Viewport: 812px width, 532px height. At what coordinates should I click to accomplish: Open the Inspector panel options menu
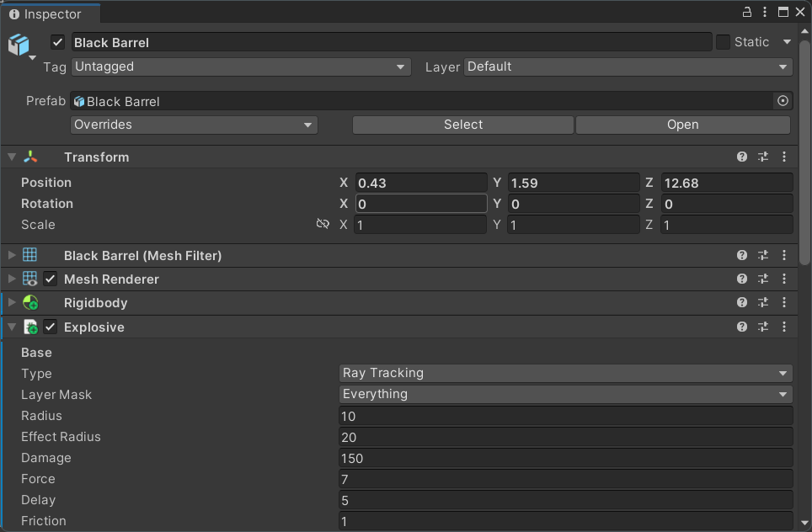click(764, 12)
